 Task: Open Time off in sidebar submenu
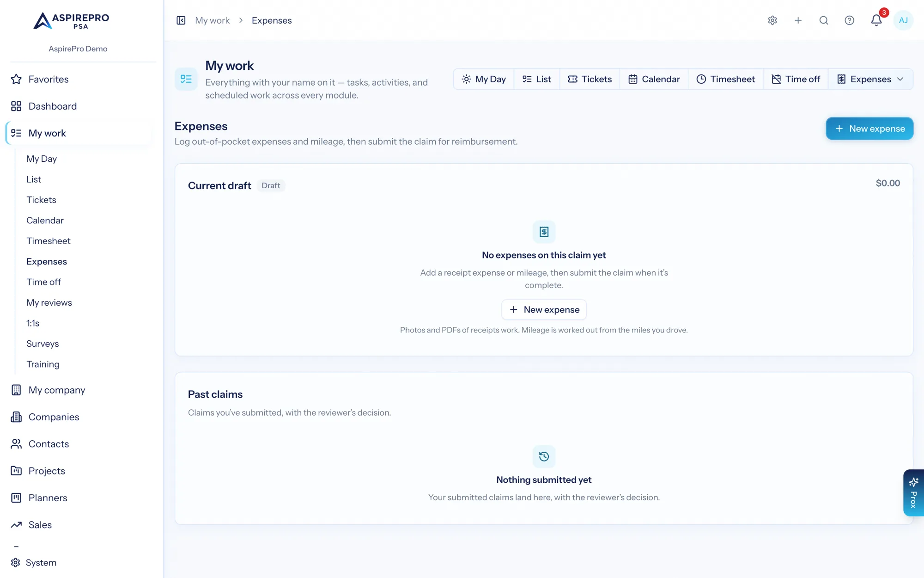43,282
